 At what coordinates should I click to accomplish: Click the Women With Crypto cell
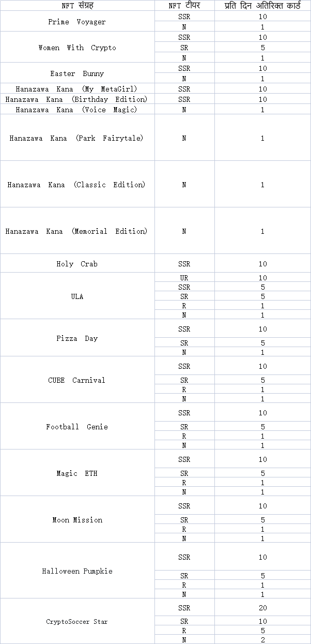coord(77,48)
